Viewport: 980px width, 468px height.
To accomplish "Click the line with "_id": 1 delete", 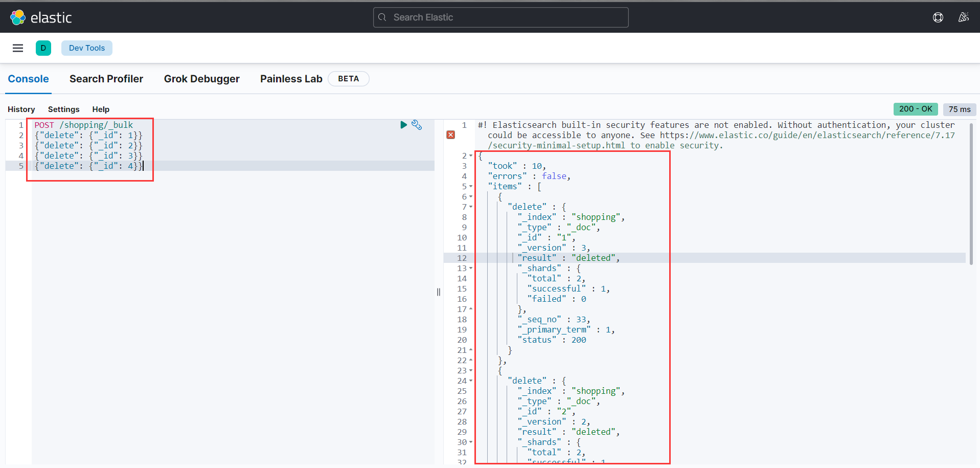I will (88, 135).
